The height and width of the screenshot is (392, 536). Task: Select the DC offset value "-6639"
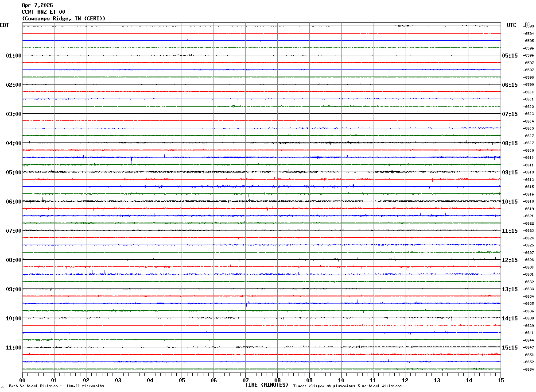coord(528,326)
